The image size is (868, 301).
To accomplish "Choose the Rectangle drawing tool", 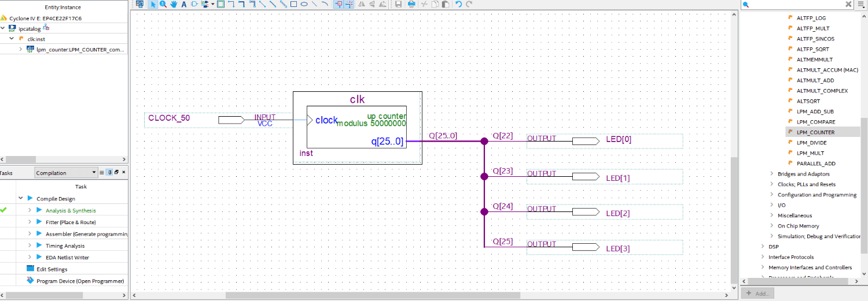I will [x=293, y=4].
